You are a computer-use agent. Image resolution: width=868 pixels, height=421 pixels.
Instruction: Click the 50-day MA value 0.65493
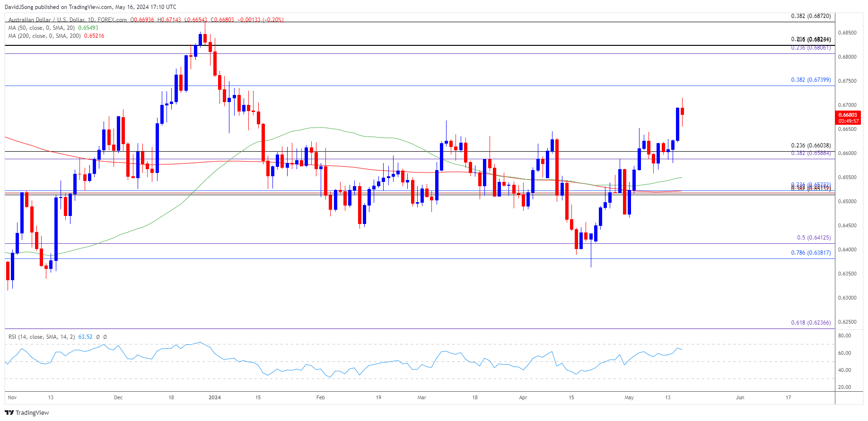(88, 28)
